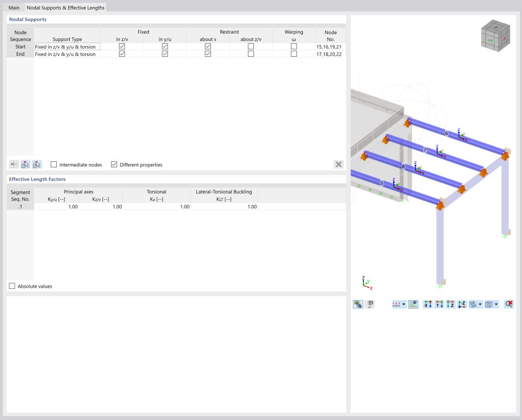Click the result values info icon
This screenshot has height=420, width=522.
[x=371, y=304]
